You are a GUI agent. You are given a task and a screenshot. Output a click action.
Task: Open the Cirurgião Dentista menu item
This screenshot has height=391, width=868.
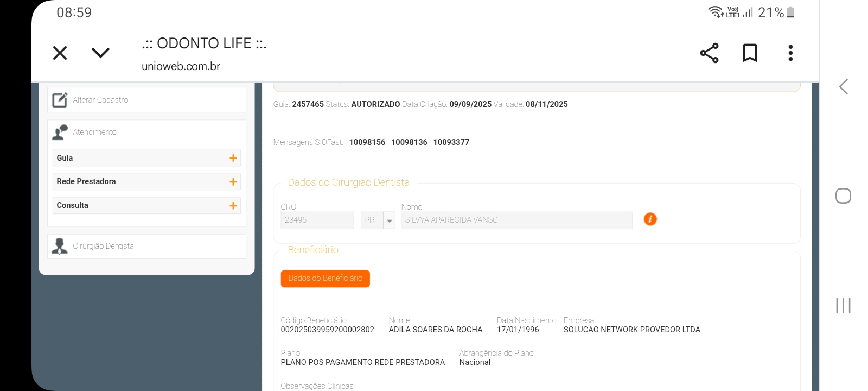[x=146, y=247]
